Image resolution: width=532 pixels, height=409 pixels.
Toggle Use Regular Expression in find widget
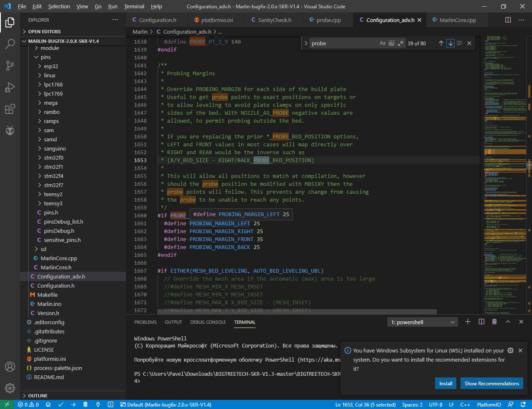click(x=401, y=43)
